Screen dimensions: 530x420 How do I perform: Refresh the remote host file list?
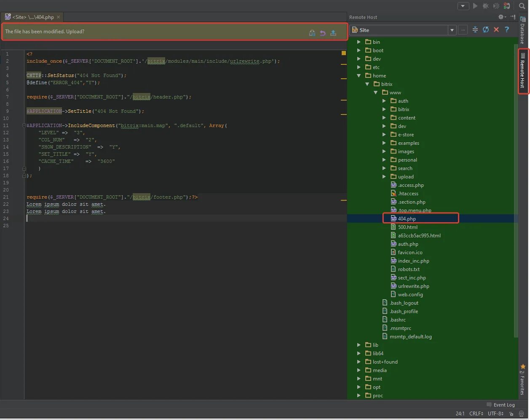point(486,29)
